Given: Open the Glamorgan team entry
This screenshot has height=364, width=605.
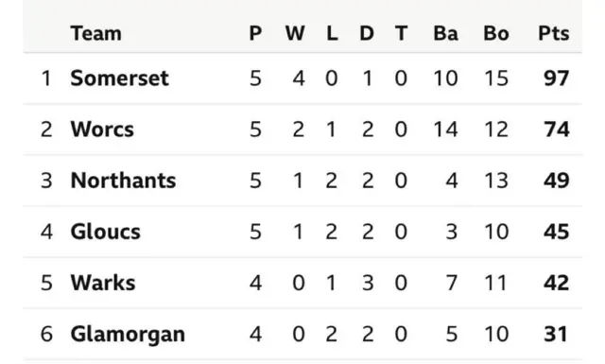Looking at the screenshot, I should click(x=128, y=335).
